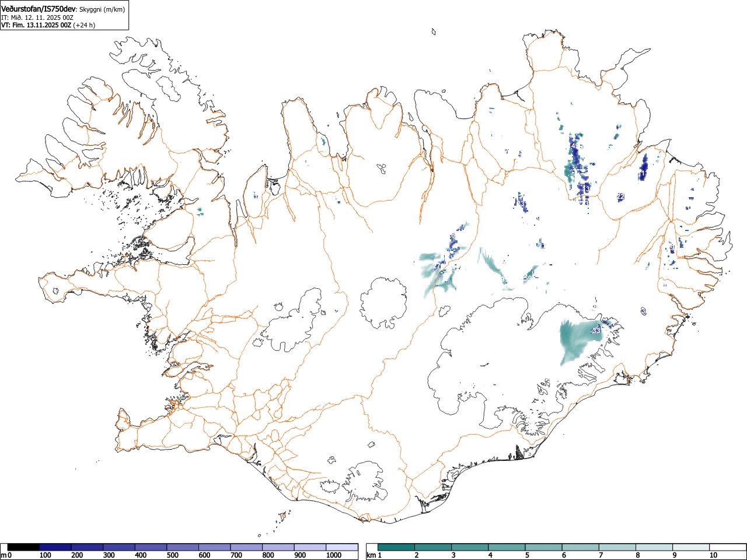Pick the 6–7 km legend swatch

tap(580, 547)
